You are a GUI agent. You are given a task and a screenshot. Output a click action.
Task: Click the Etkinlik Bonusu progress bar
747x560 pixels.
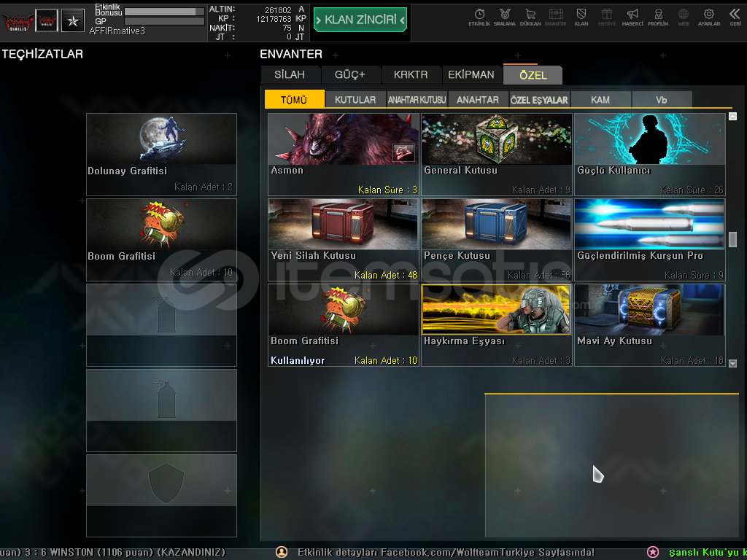coord(164,12)
